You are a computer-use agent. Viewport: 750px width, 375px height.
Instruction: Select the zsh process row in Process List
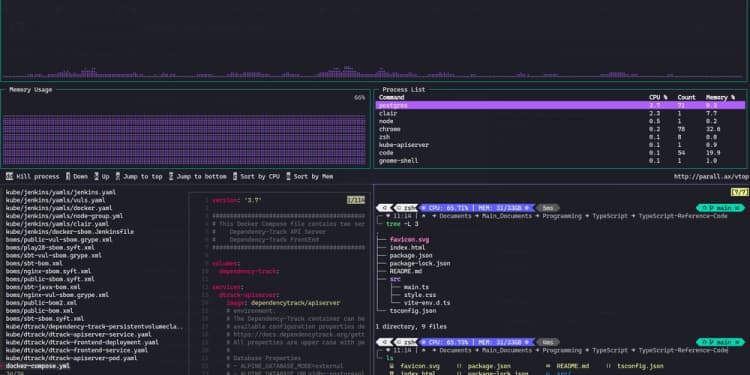(560, 137)
